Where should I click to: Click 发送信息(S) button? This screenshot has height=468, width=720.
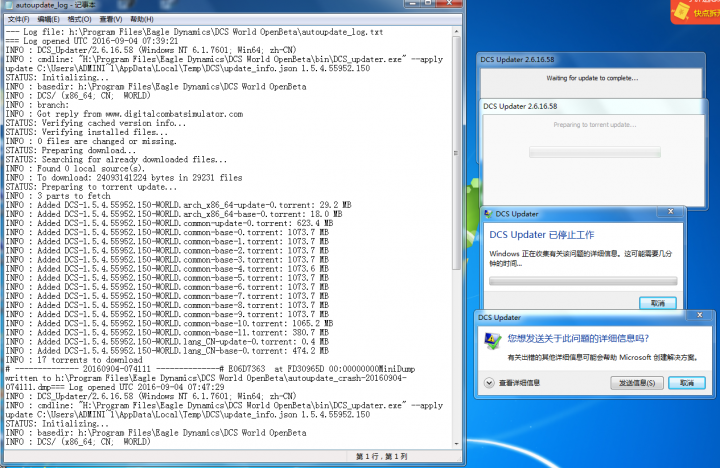(x=636, y=383)
